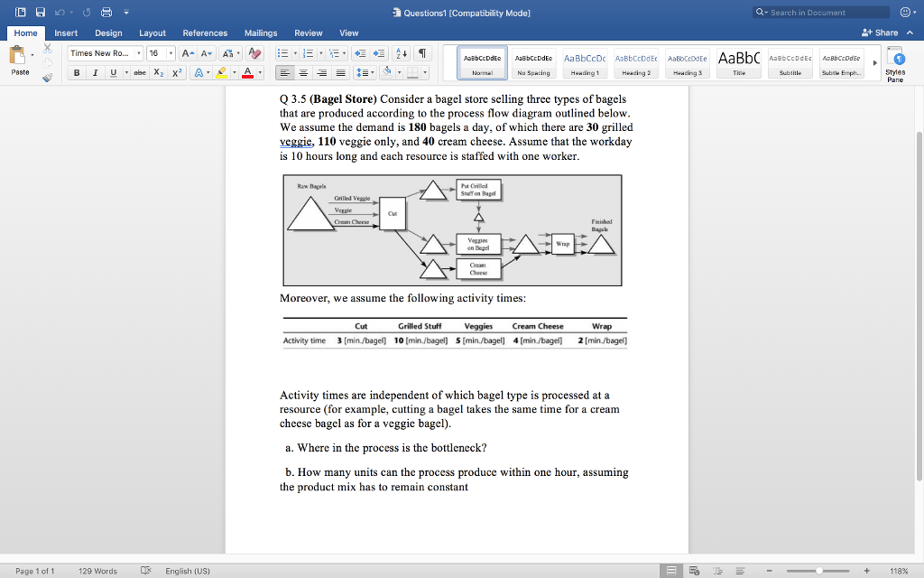924x578 pixels.
Task: Decrease font size with the shrink font icon
Action: (x=207, y=53)
